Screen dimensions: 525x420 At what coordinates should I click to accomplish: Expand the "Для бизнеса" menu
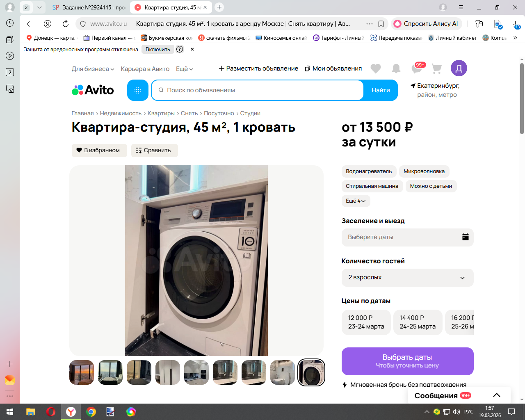[x=93, y=69]
